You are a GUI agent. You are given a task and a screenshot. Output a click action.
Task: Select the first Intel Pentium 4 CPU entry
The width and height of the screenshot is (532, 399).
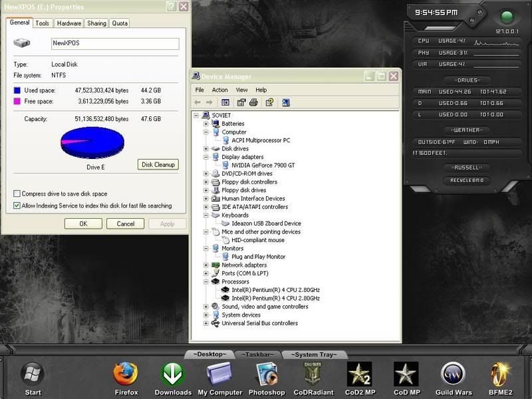coord(275,290)
